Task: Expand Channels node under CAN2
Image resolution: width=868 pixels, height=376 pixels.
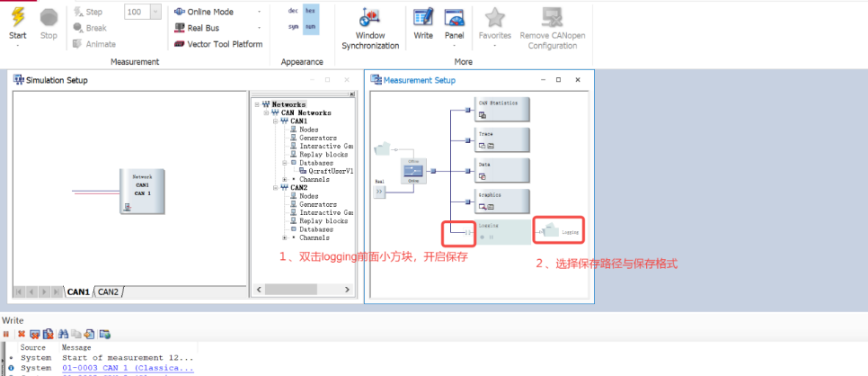Action: (285, 237)
